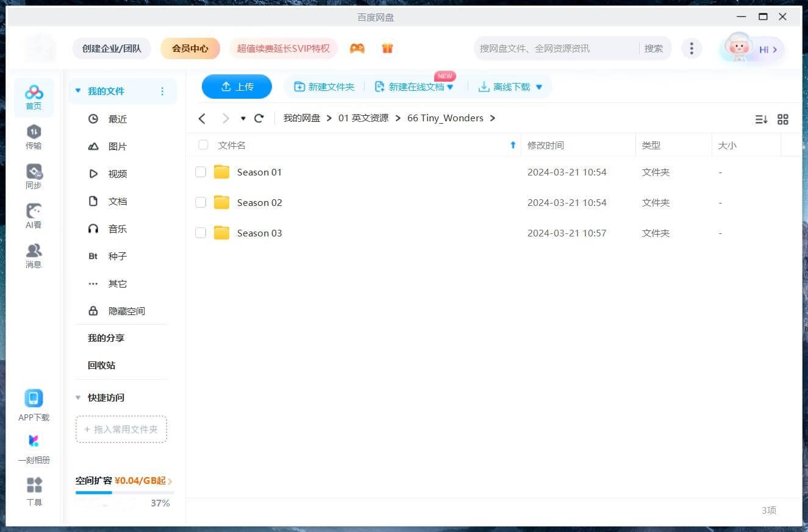Select 视频 in the left menu

pos(117,174)
